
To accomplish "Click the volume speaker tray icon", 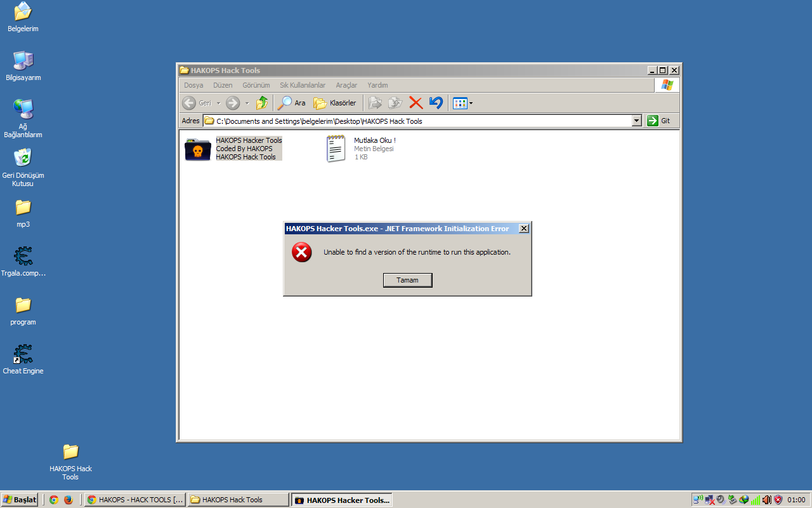I will pyautogui.click(x=767, y=500).
